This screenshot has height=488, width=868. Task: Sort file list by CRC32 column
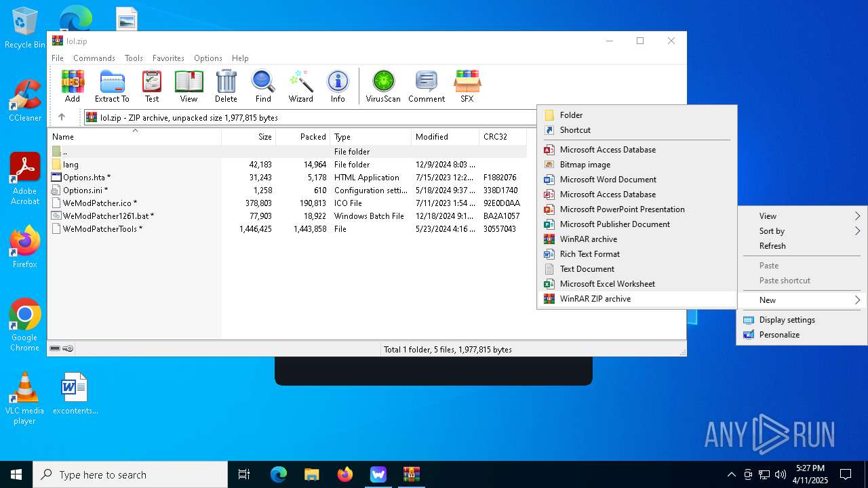502,136
